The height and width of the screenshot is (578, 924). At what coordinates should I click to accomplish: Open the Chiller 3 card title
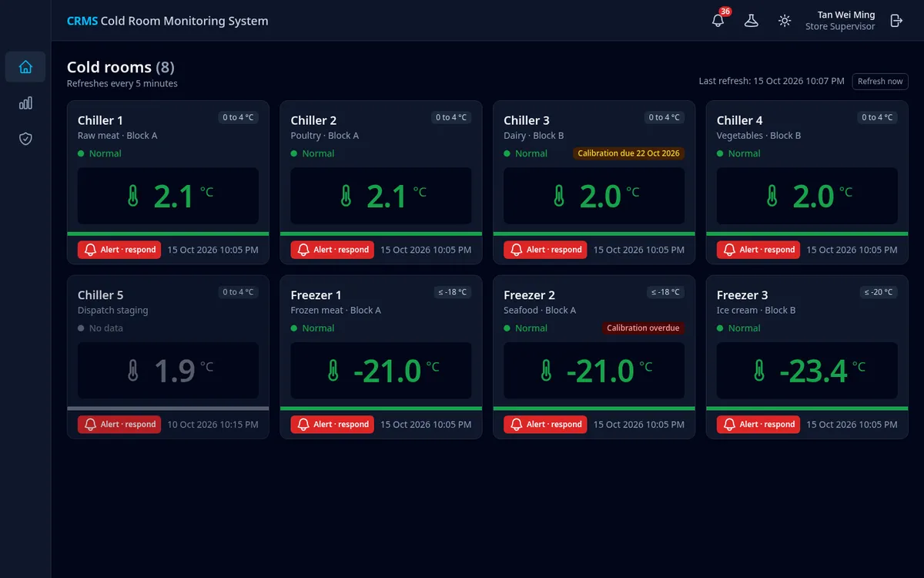click(x=527, y=120)
